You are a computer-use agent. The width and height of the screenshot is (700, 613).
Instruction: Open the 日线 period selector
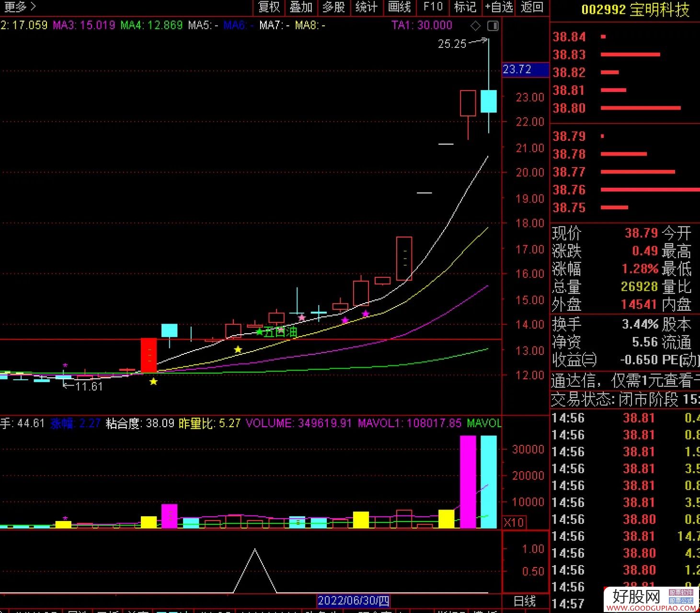click(x=525, y=601)
